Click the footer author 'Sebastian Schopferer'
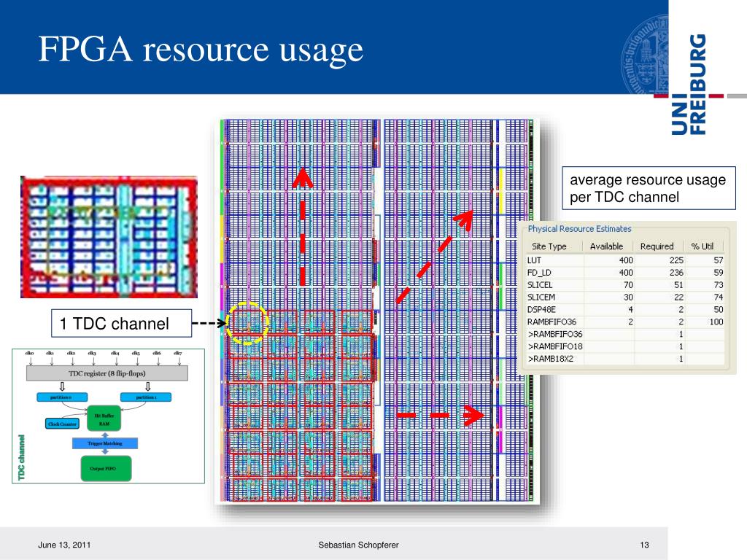This screenshot has width=747, height=560. (x=358, y=545)
